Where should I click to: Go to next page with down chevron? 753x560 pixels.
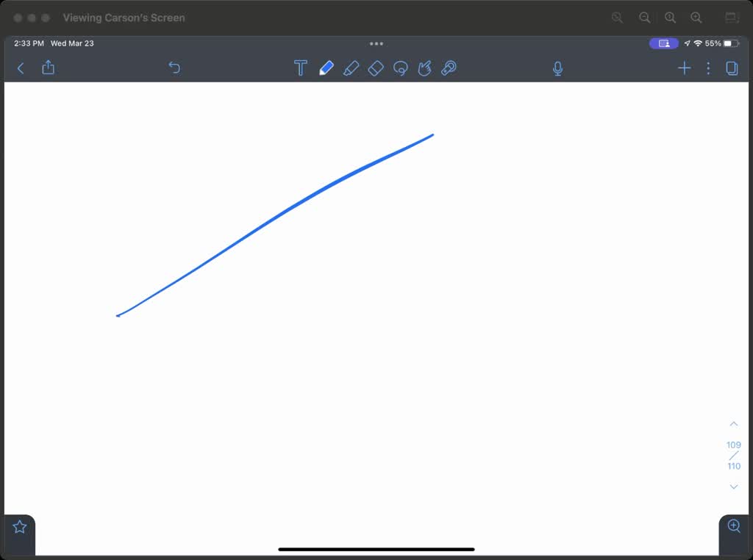733,487
